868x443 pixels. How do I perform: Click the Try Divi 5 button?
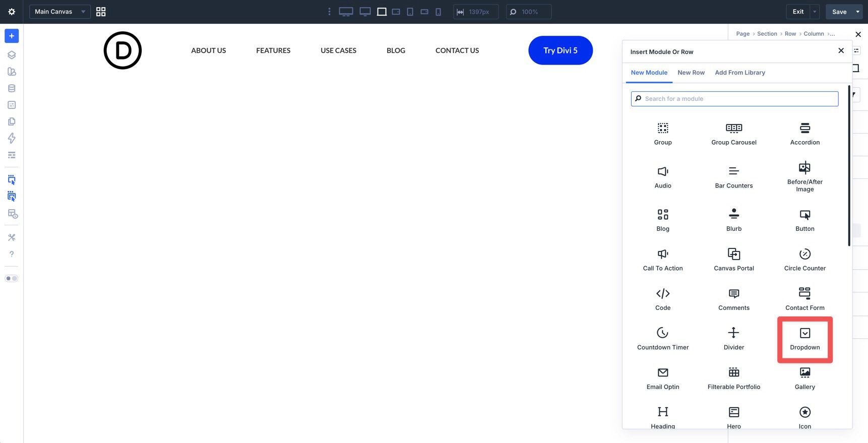coord(561,50)
